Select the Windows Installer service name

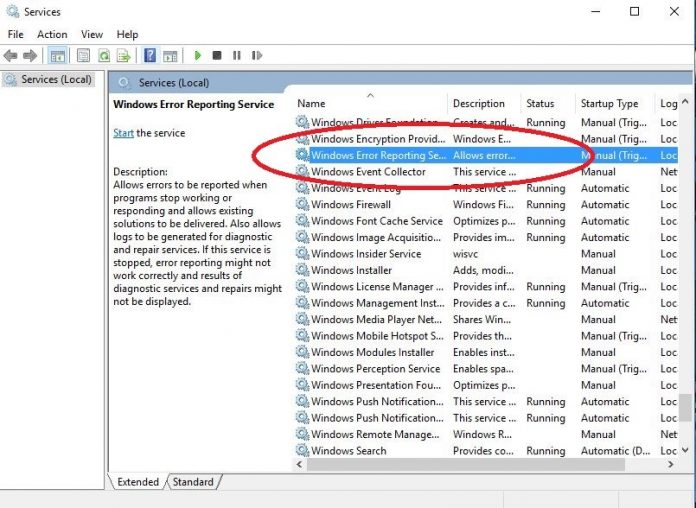(351, 270)
